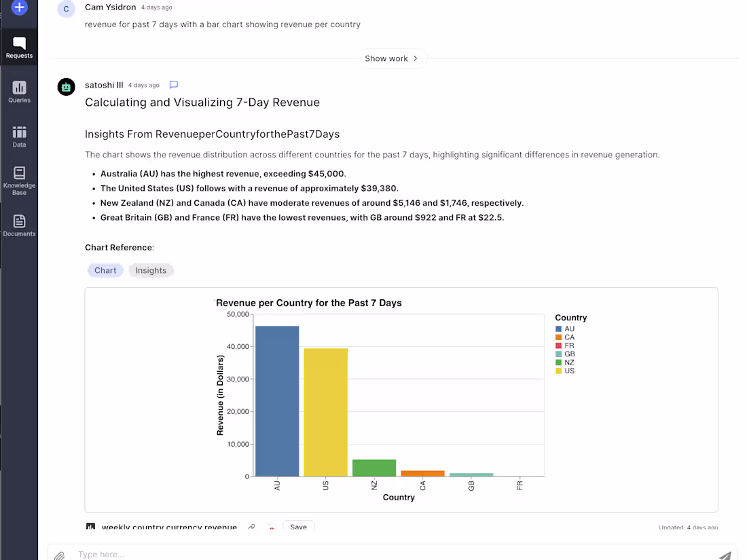This screenshot has height=560, width=747.
Task: Open the Requests panel in the sidebar
Action: click(x=19, y=45)
